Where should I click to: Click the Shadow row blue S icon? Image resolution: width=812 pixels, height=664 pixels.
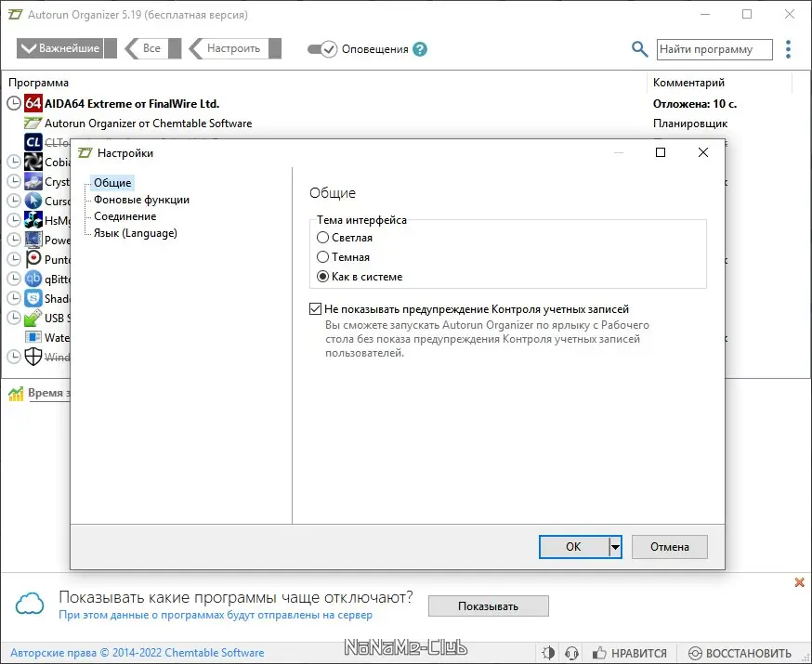point(33,298)
